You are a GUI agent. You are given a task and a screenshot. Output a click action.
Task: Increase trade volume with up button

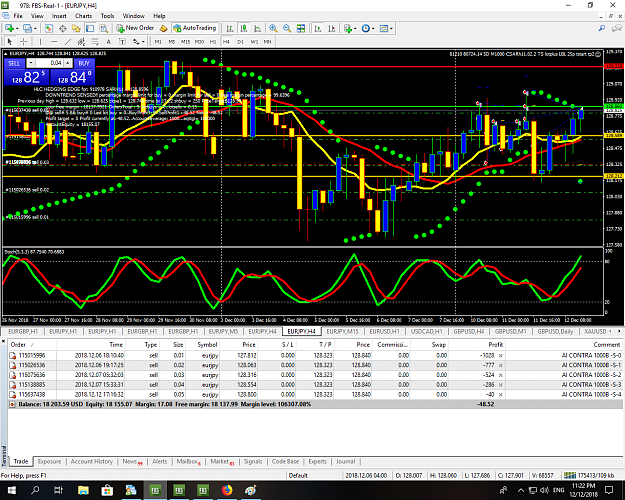coord(67,63)
